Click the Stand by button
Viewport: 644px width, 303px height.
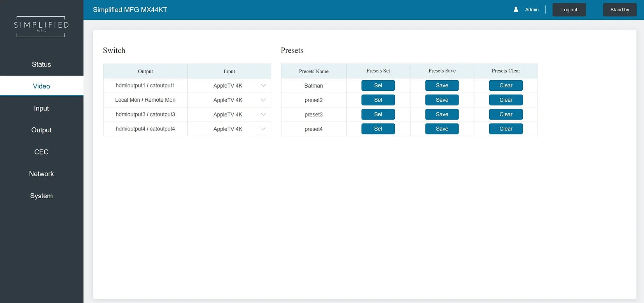pyautogui.click(x=619, y=10)
